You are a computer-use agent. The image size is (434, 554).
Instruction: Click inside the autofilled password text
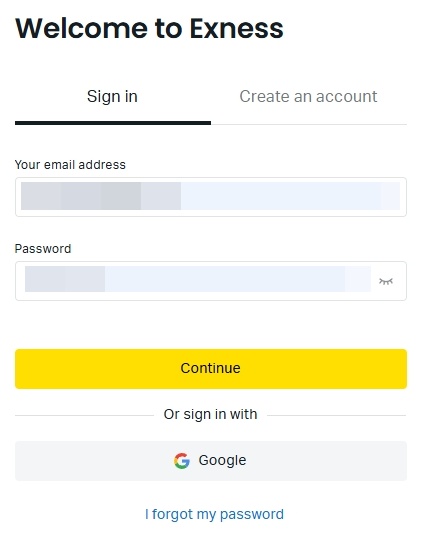click(x=65, y=279)
